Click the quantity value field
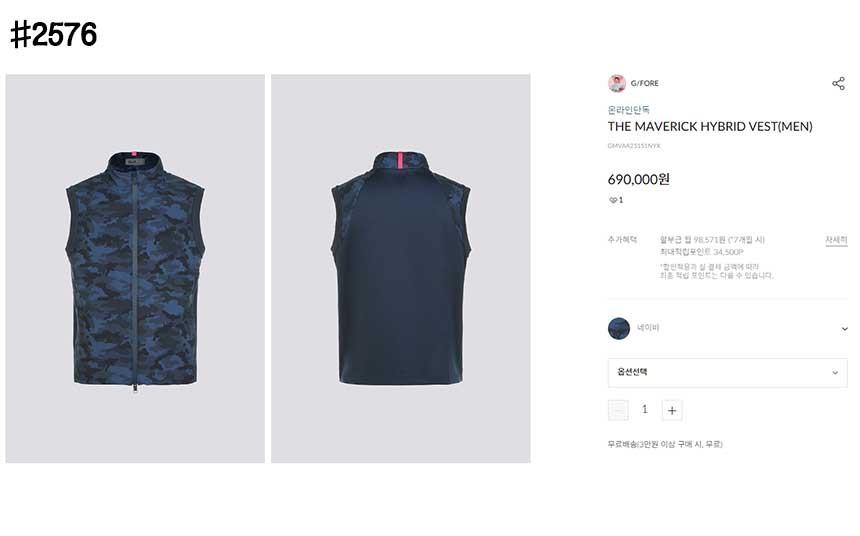Screen dimensions: 860x536 click(x=645, y=409)
